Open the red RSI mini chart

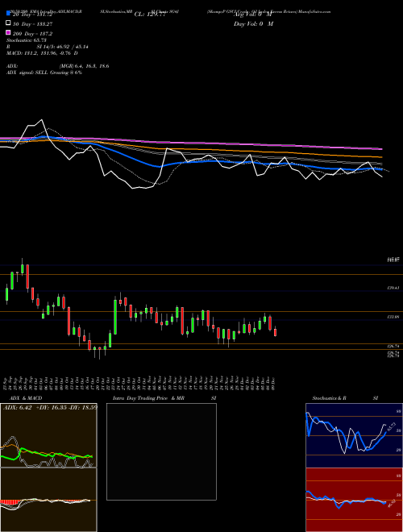point(354,500)
